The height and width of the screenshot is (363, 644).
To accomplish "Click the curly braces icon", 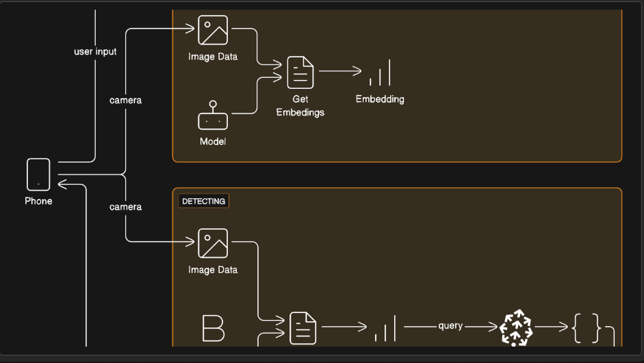I will pyautogui.click(x=587, y=327).
